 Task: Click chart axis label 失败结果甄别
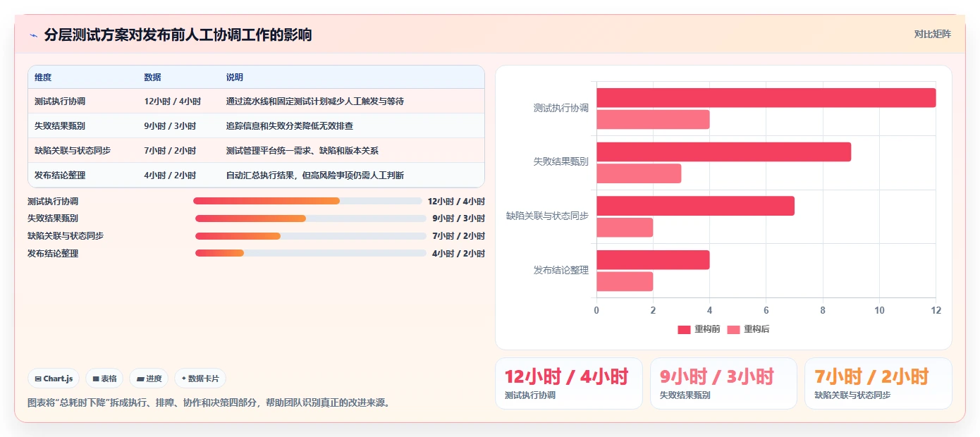pos(561,162)
